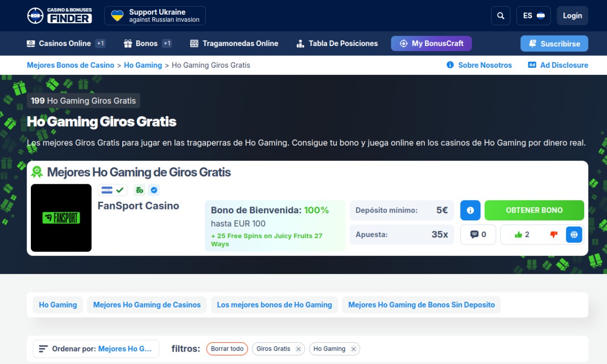The image size is (607, 364).
Task: Click the globe icon in bonus card
Action: tap(574, 235)
